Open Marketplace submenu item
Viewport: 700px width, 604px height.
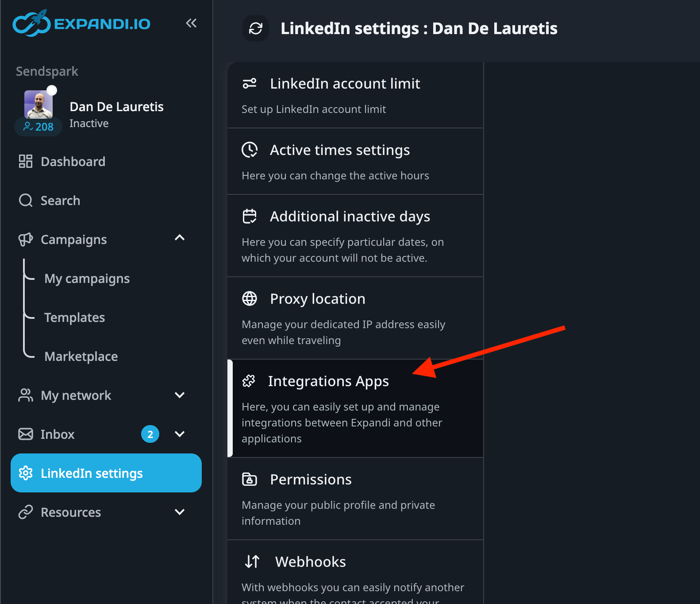pyautogui.click(x=81, y=356)
